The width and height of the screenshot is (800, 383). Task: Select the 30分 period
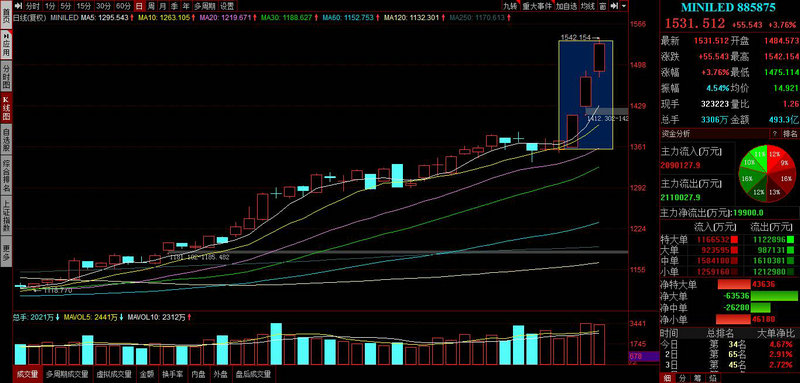103,6
